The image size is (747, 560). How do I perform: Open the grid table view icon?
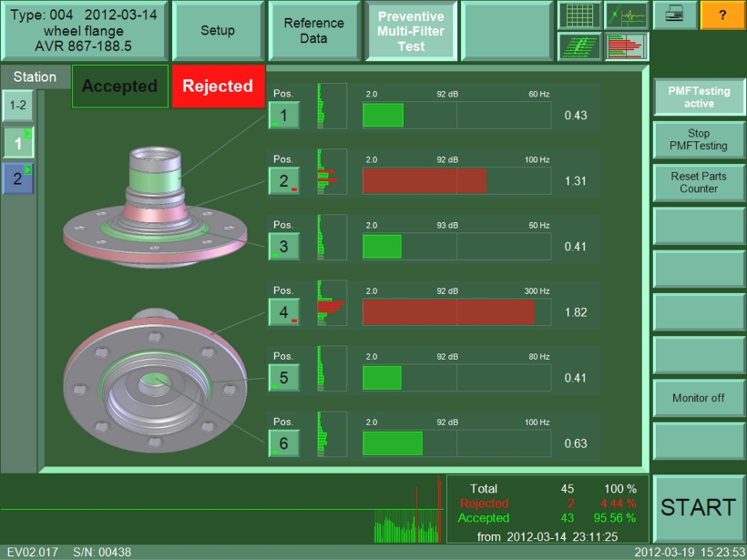click(x=580, y=15)
